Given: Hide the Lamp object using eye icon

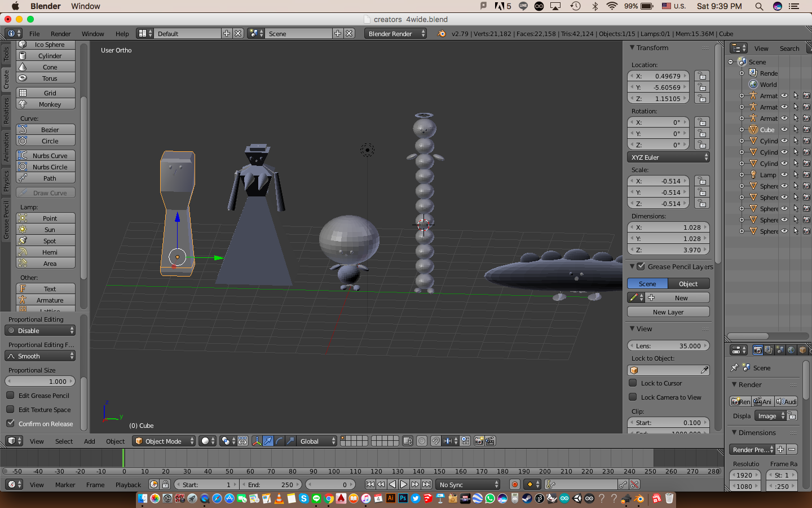Looking at the screenshot, I should (784, 175).
